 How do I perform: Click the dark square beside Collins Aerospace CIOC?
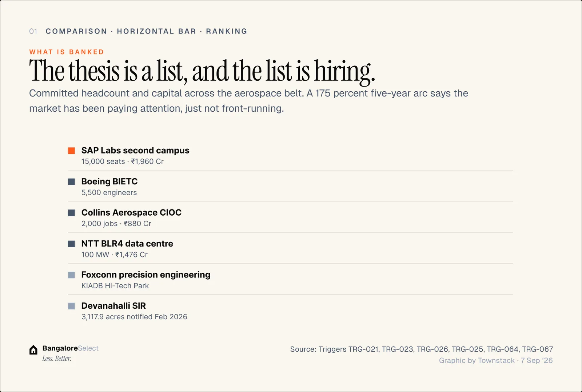tap(72, 213)
